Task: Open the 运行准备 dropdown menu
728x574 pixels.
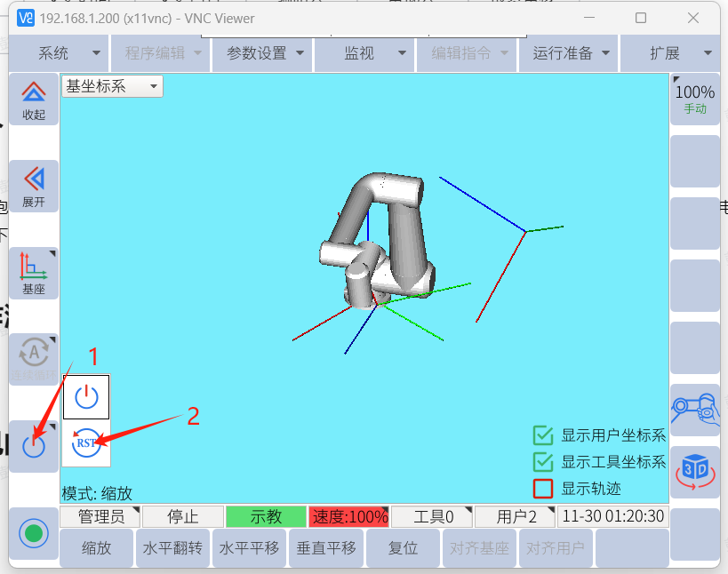Action: (572, 53)
